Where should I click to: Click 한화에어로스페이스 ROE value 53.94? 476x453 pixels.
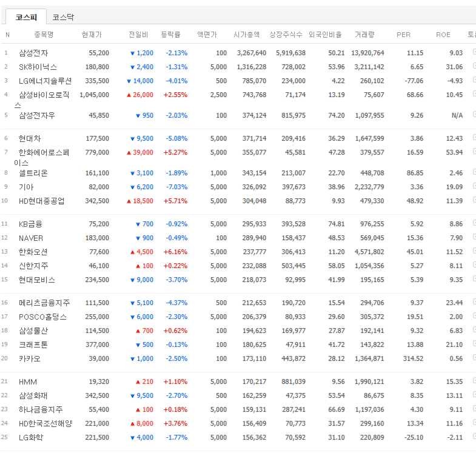pyautogui.click(x=454, y=152)
